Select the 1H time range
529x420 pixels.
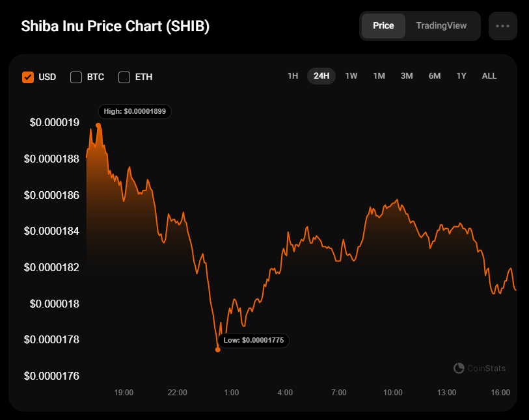pyautogui.click(x=293, y=76)
